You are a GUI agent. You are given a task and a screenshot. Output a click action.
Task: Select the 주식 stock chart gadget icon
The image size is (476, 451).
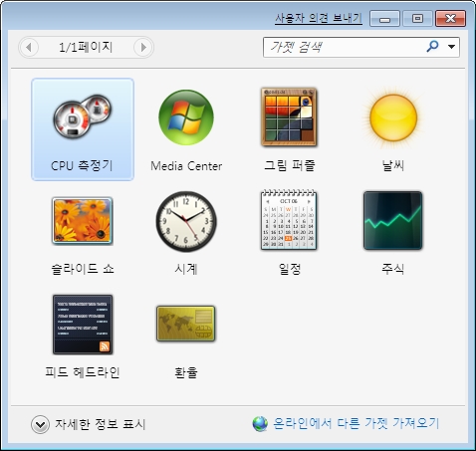pos(393,220)
